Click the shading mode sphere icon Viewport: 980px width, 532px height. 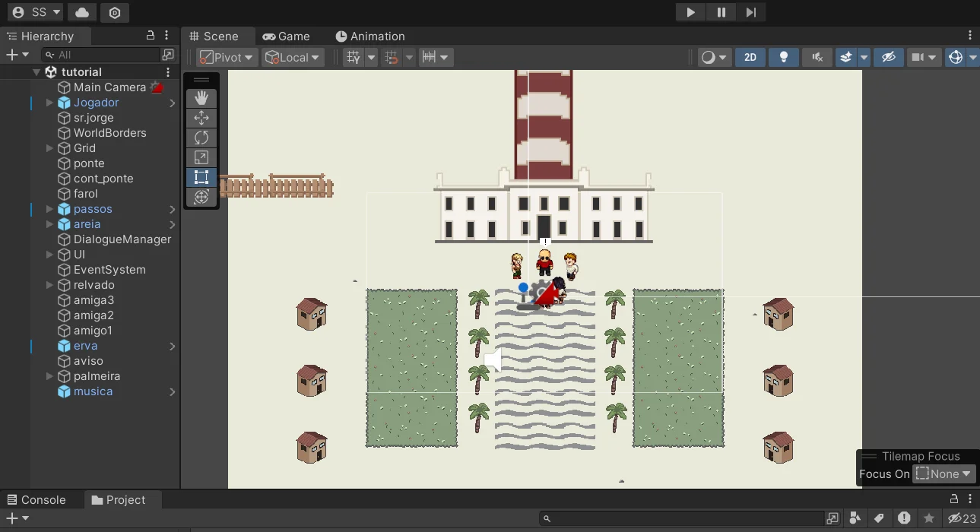tap(710, 57)
